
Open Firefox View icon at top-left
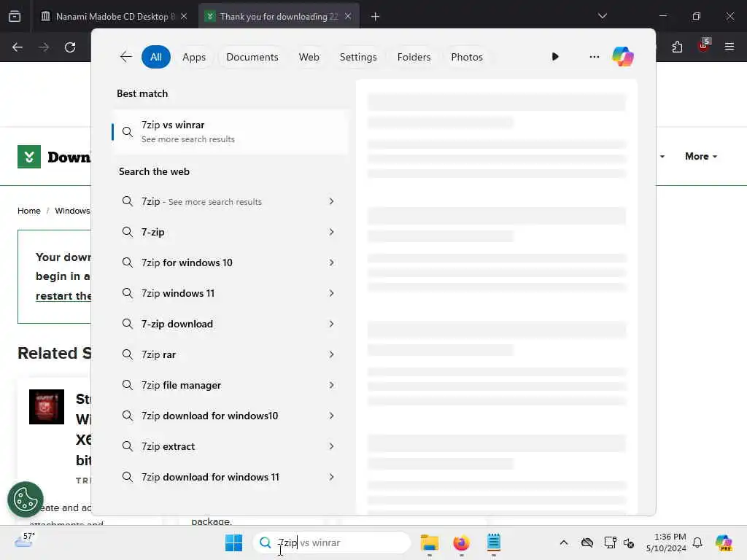15,16
